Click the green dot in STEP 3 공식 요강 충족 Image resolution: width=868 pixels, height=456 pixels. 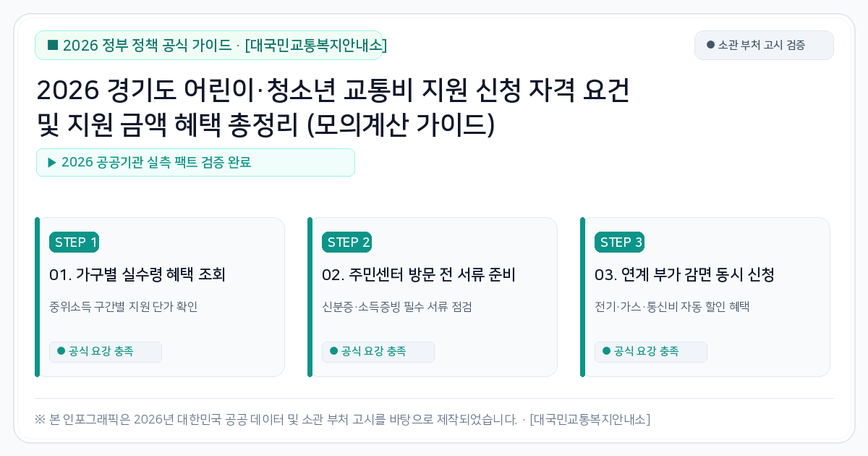[606, 351]
